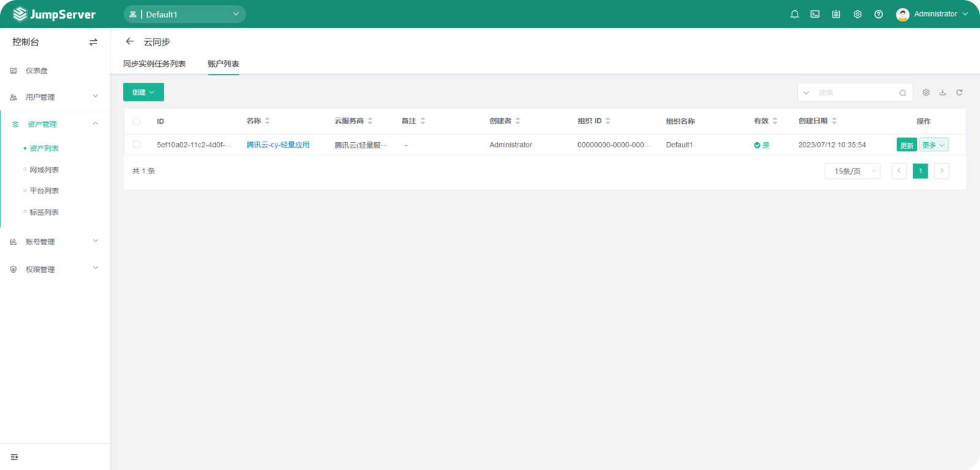This screenshot has width=980, height=470.
Task: Click the 更新 button in row
Action: tap(907, 145)
